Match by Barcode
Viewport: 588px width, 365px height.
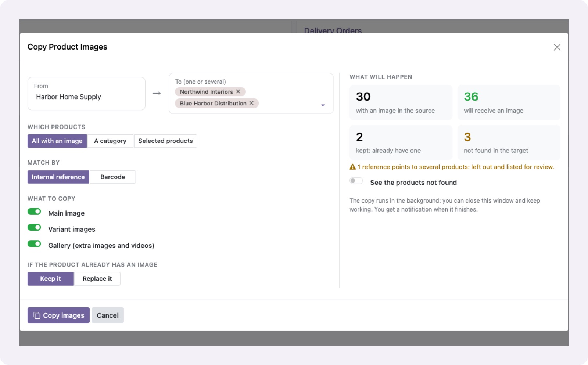pos(113,177)
